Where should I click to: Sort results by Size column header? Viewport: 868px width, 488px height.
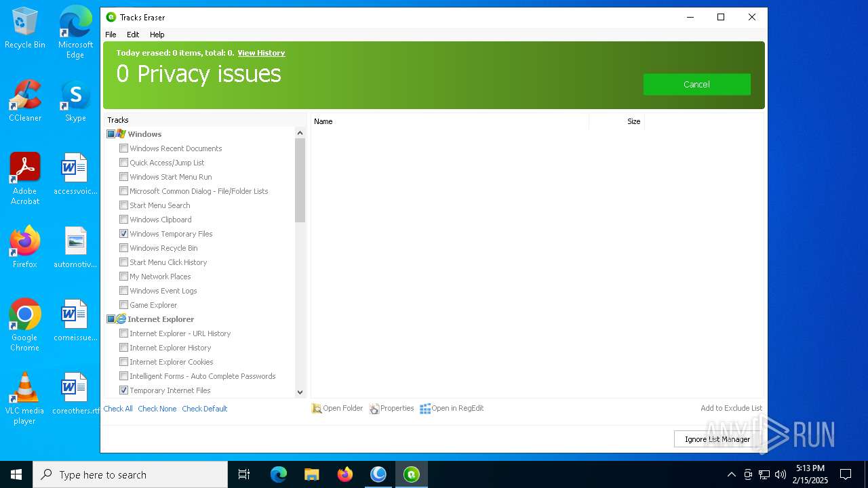tap(616, 121)
